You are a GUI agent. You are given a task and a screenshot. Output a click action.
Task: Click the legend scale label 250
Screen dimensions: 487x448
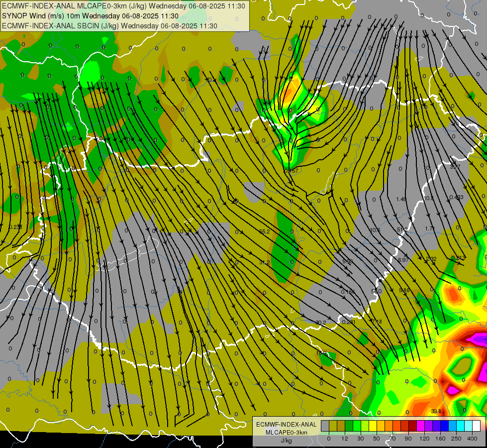pyautogui.click(x=456, y=439)
